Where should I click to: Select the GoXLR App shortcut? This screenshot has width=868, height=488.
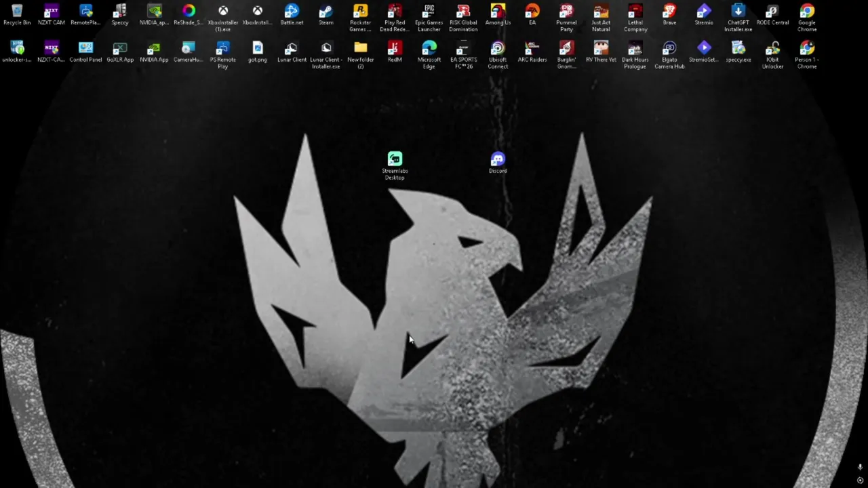[x=120, y=52]
